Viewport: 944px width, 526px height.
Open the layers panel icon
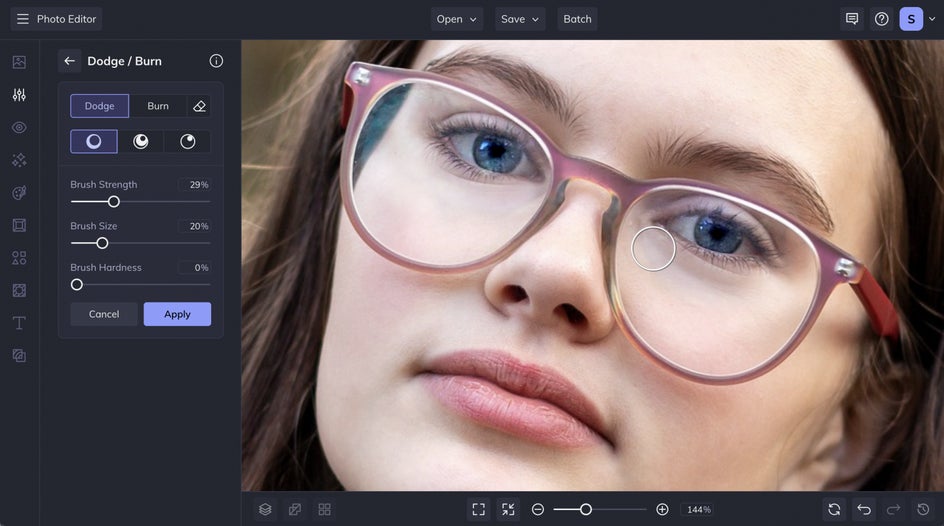[265, 510]
